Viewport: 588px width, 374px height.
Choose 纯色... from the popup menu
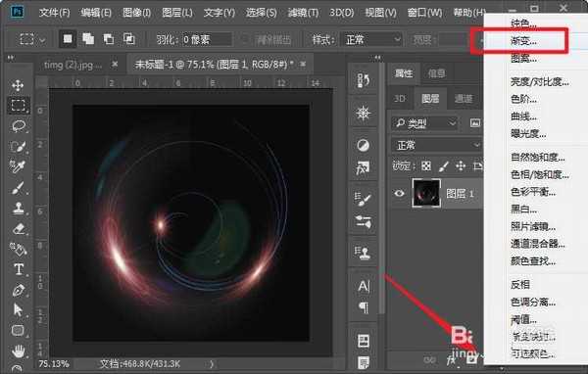tap(524, 23)
